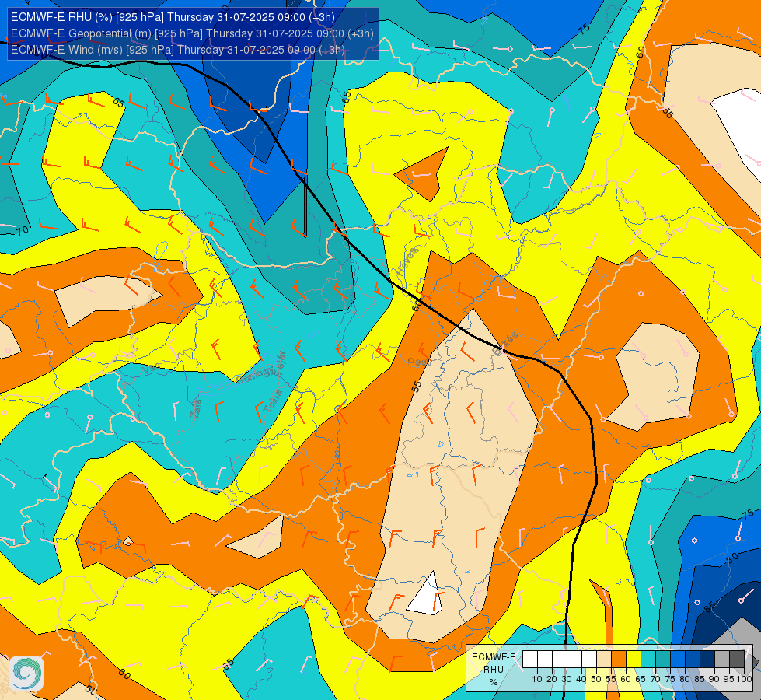Click the ECMWF-E Geopotential (m) title line
The height and width of the screenshot is (700, 761).
(192, 33)
